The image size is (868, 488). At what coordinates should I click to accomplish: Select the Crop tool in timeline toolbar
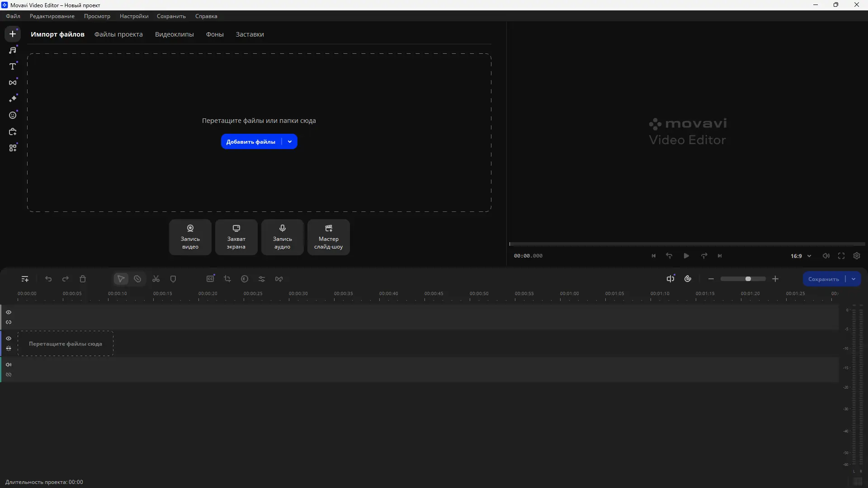pyautogui.click(x=227, y=279)
